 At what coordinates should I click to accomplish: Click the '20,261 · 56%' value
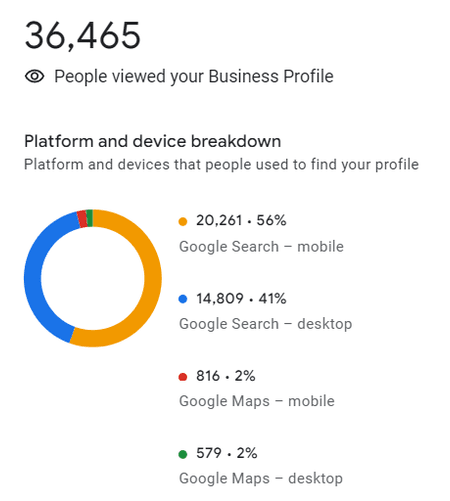(241, 220)
